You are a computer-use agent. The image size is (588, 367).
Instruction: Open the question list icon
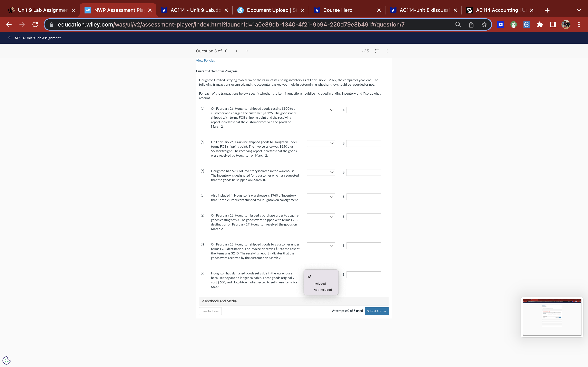pos(377,51)
